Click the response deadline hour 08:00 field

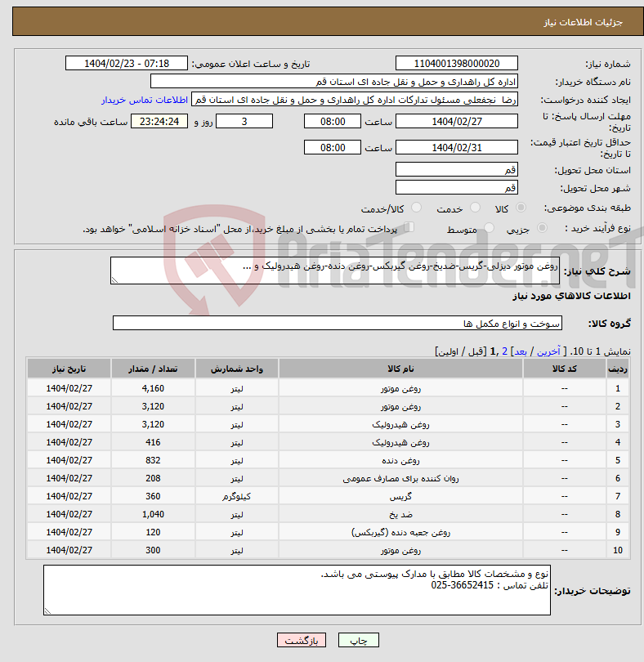pyautogui.click(x=333, y=122)
